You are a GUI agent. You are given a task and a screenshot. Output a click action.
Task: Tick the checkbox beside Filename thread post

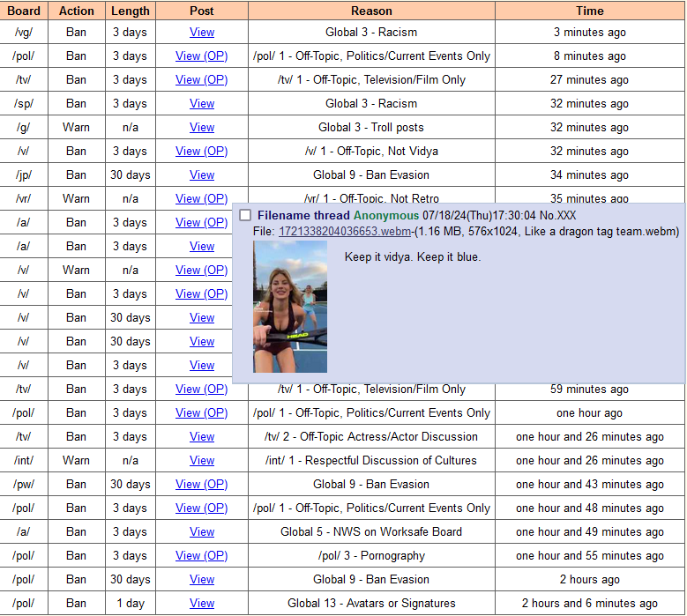pyautogui.click(x=245, y=215)
